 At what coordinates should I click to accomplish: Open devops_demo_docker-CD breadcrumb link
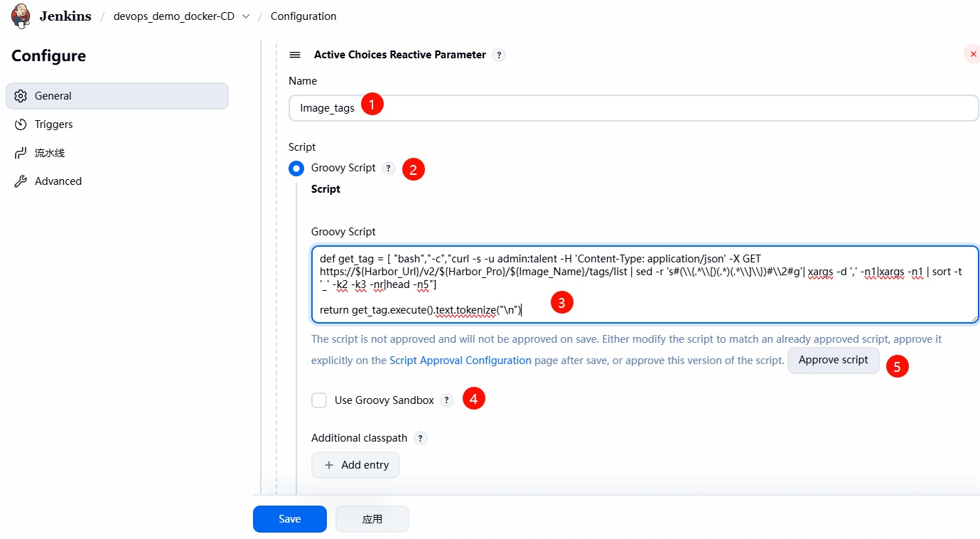pyautogui.click(x=173, y=16)
